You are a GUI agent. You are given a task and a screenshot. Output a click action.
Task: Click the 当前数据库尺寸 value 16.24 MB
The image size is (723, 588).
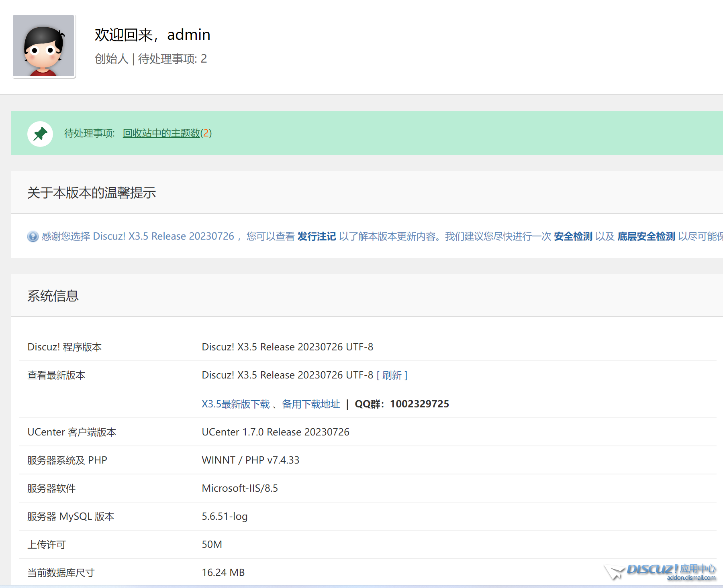pos(223,572)
